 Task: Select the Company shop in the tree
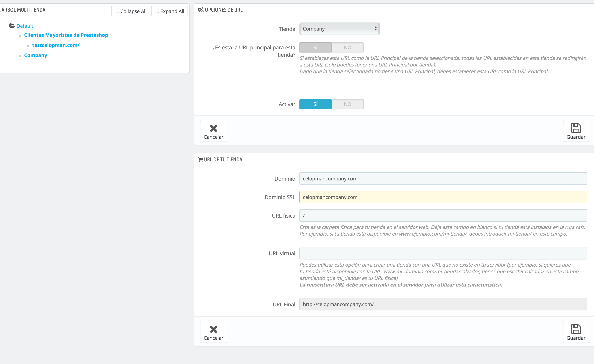point(36,55)
